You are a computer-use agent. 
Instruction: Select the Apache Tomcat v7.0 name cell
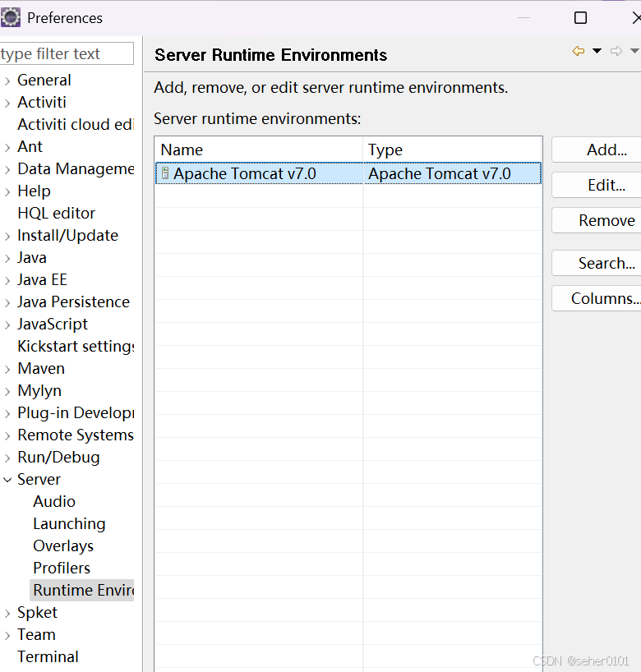[260, 173]
